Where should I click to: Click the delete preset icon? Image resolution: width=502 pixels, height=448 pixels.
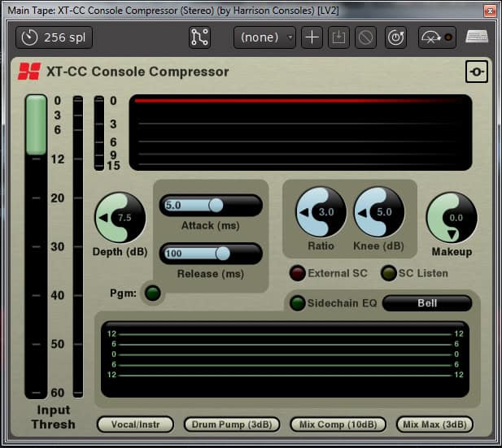368,37
